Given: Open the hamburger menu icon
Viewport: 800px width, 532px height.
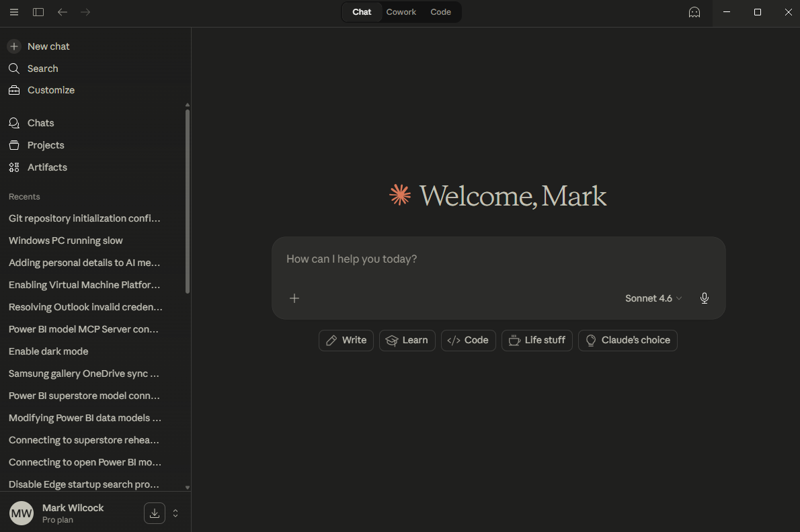Looking at the screenshot, I should tap(14, 12).
